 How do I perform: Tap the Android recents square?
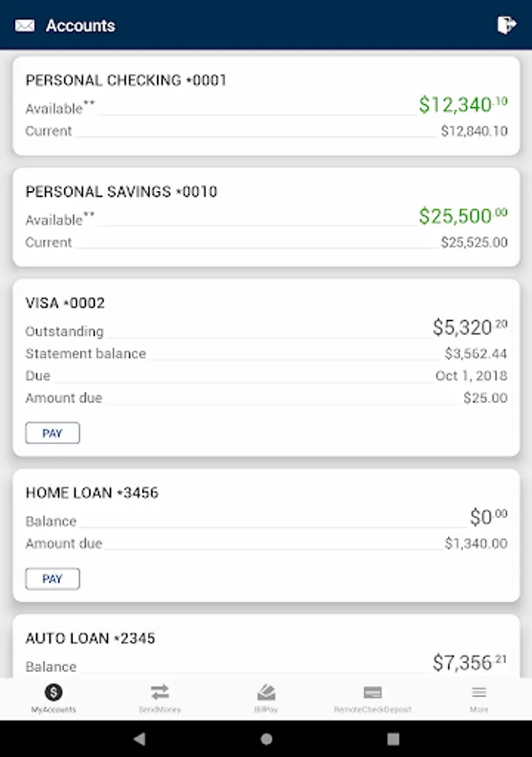393,739
